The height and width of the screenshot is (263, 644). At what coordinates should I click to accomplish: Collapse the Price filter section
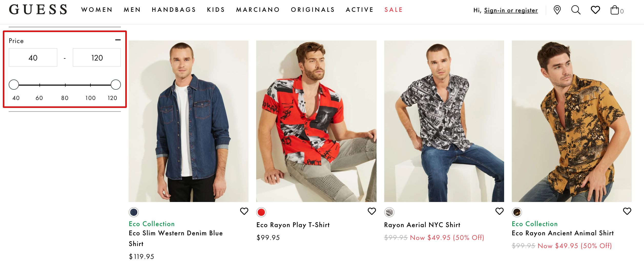pyautogui.click(x=118, y=40)
